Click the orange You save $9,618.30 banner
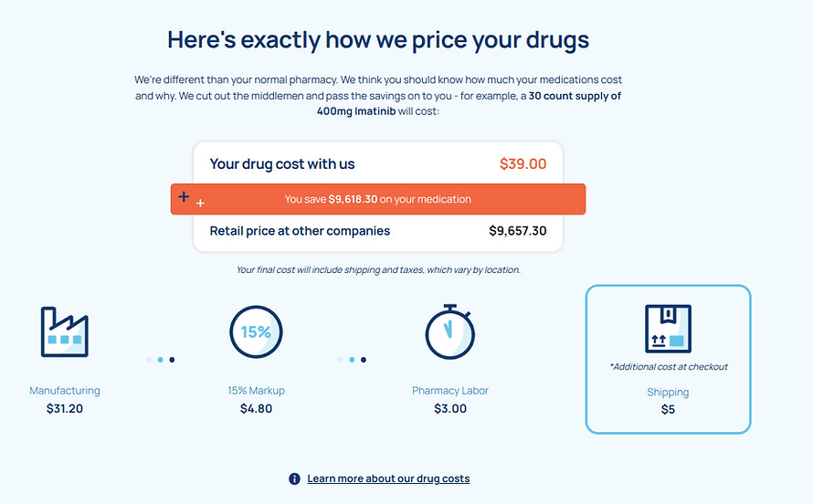 click(x=378, y=199)
